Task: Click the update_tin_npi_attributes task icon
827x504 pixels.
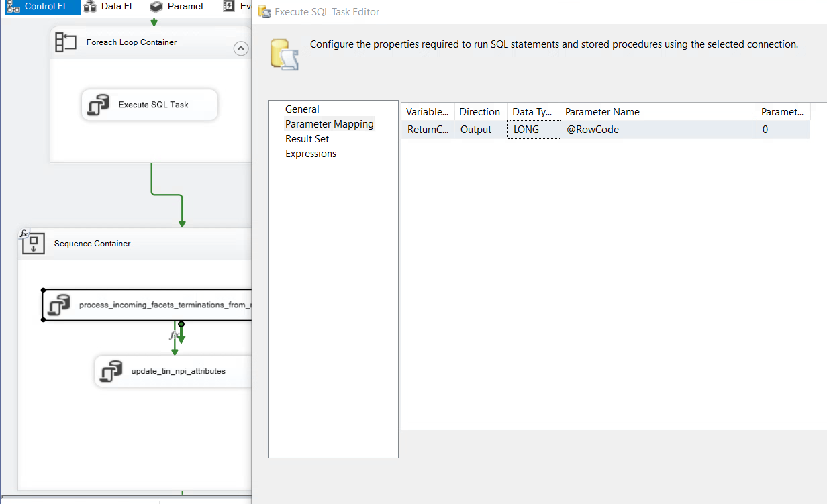Action: [111, 370]
